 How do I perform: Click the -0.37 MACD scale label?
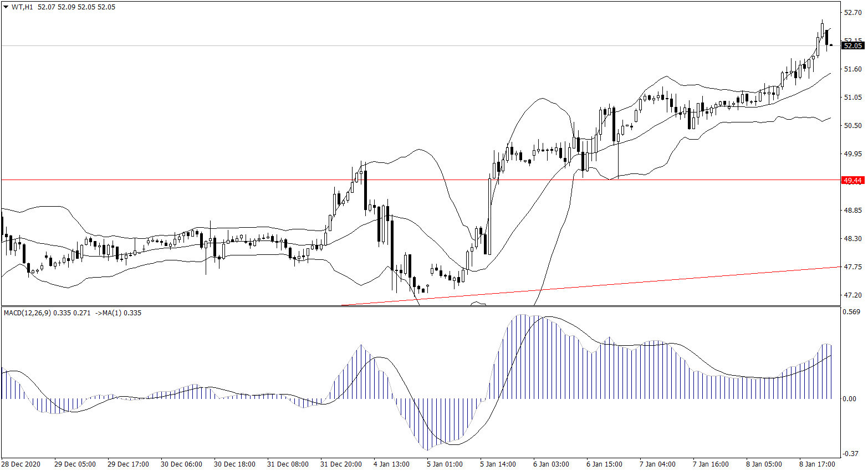851,454
